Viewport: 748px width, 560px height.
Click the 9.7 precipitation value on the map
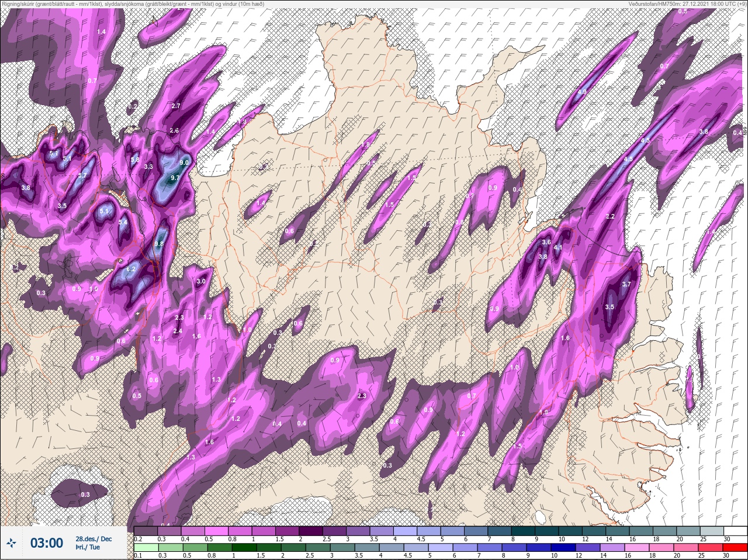[x=175, y=178]
